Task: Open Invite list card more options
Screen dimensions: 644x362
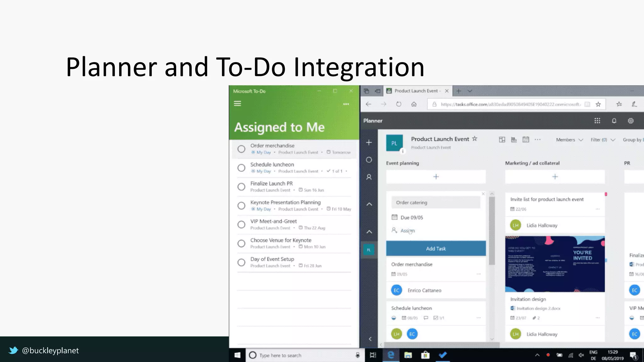Action: point(597,209)
